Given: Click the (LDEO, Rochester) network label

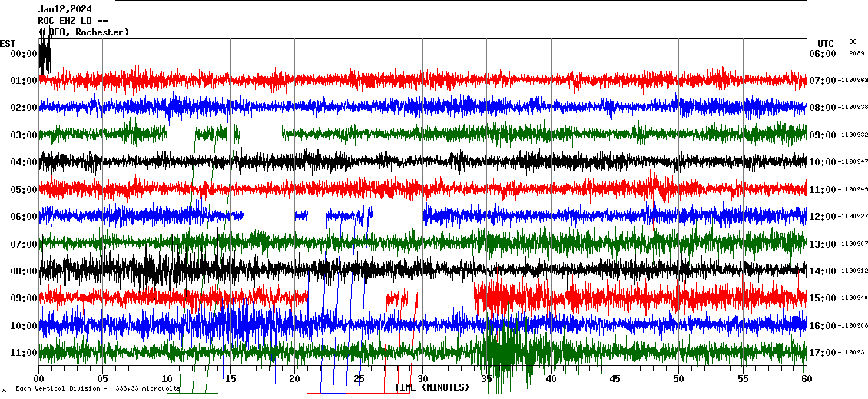Looking at the screenshot, I should point(84,32).
